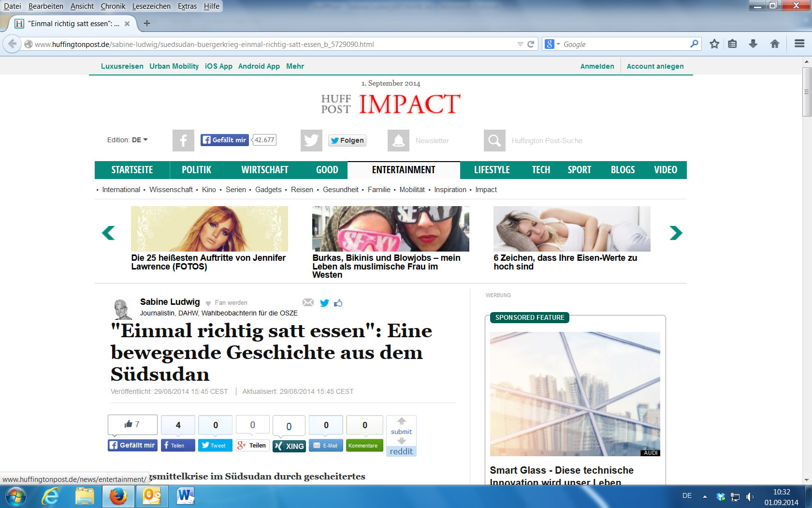The height and width of the screenshot is (508, 812).
Task: Click the Newsletter bell icon
Action: [398, 141]
